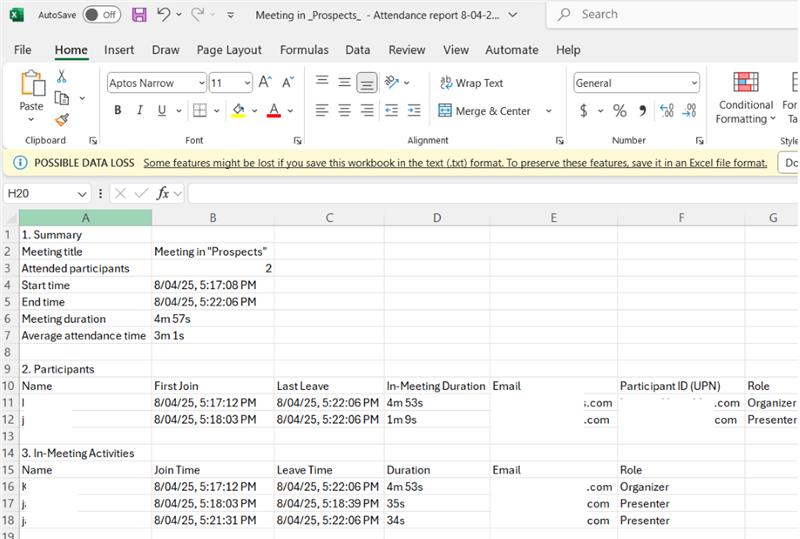Click the Middle Align icon
The width and height of the screenshot is (800, 539).
(x=344, y=82)
